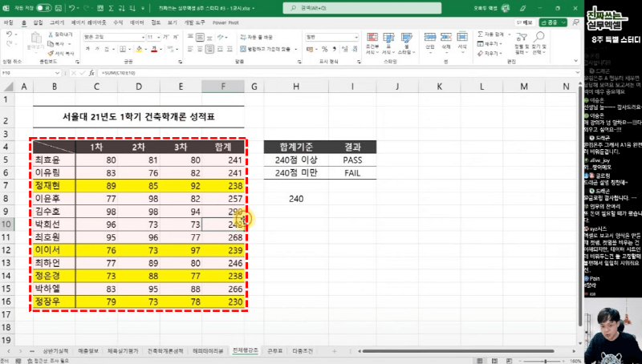Open the 지우기 (Clear) dropdown
This screenshot has width=642, height=364.
(x=490, y=53)
